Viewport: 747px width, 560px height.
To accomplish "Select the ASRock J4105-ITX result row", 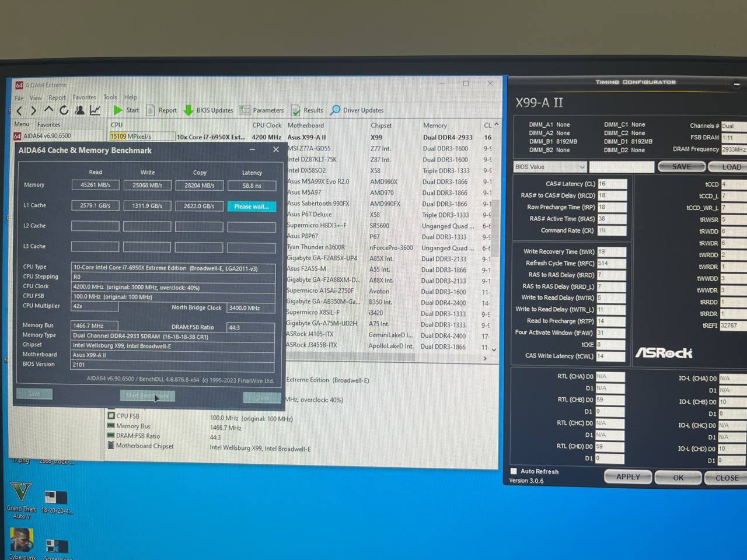I will [388, 335].
